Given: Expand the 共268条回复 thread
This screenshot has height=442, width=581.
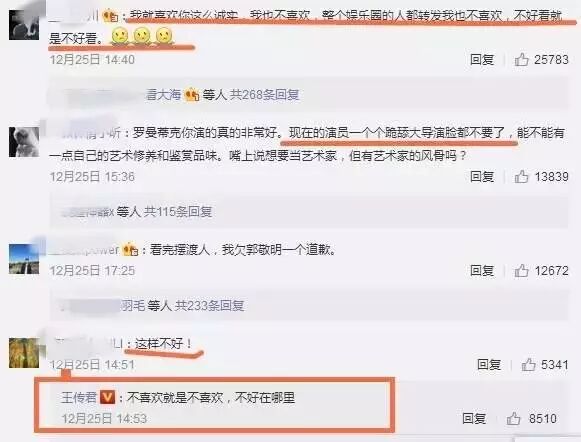Looking at the screenshot, I should (x=265, y=95).
